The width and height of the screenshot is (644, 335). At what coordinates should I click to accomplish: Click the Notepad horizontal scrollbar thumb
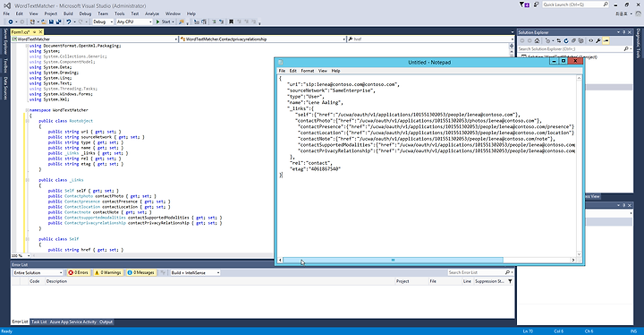pos(393,260)
